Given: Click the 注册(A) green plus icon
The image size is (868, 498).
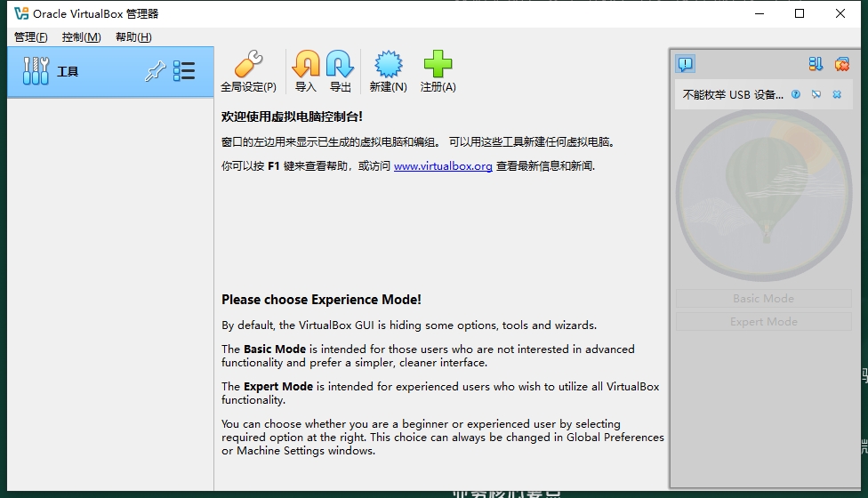Looking at the screenshot, I should tap(438, 64).
